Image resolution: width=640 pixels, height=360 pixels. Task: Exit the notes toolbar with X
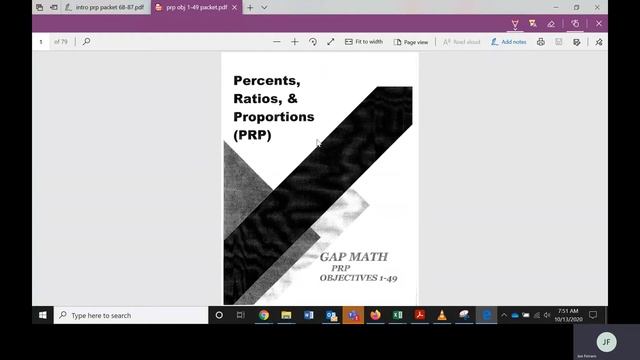click(x=599, y=24)
